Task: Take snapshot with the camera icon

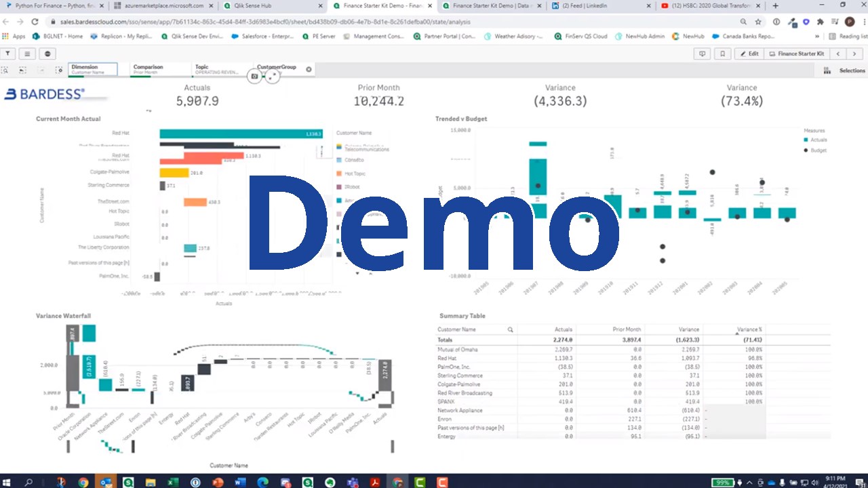Action: coord(254,77)
